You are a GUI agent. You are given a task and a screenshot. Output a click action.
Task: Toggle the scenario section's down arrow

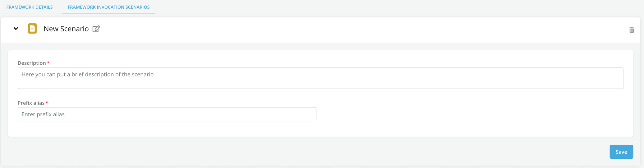pos(16,29)
